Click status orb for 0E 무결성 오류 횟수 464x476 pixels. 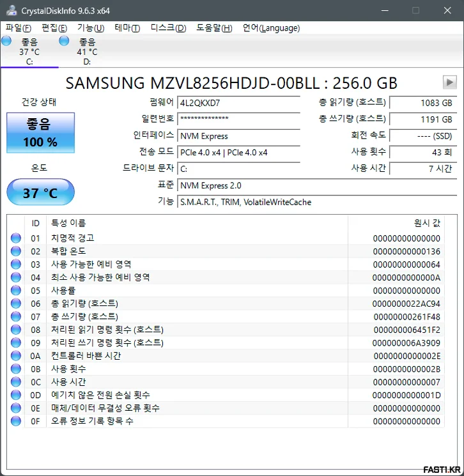click(x=16, y=408)
